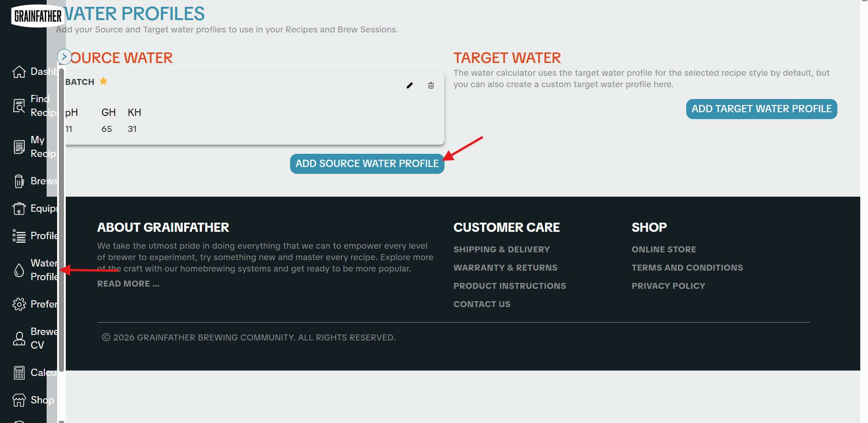Open Find Recipes magnifier icon

point(19,106)
